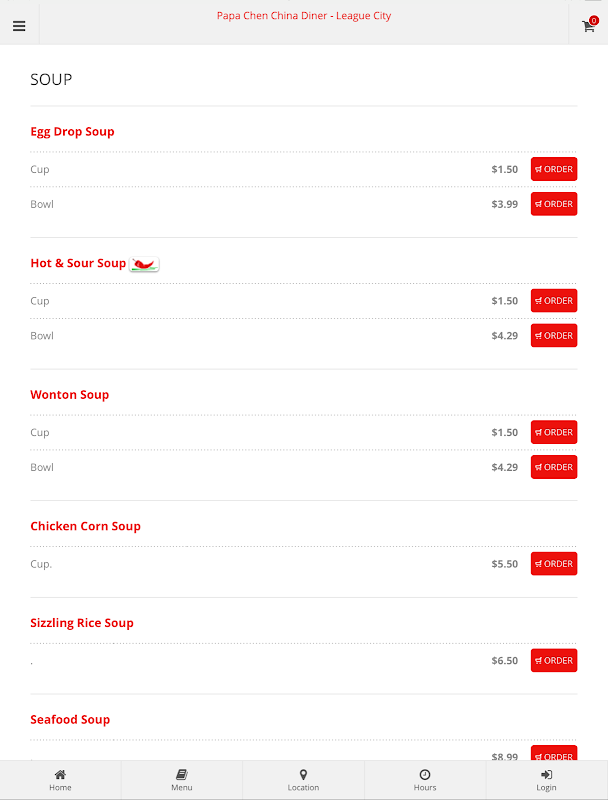The height and width of the screenshot is (800, 608).
Task: Click the spicy chili pepper icon
Action: click(145, 264)
